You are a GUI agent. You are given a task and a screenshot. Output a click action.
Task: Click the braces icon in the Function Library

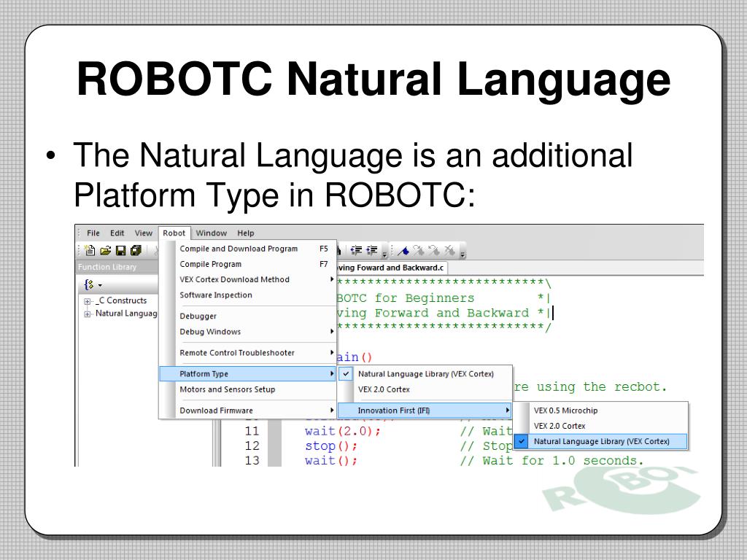click(x=88, y=285)
